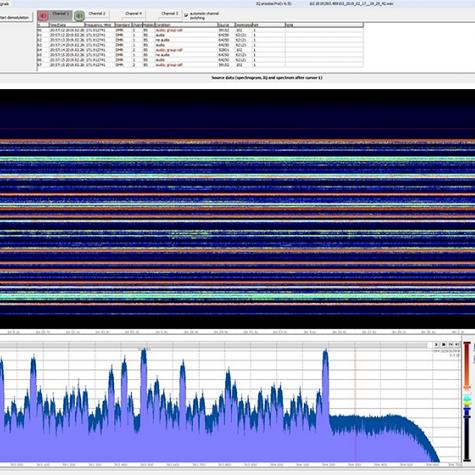Select table row number 61
This screenshot has height=475, width=475.
tap(200, 35)
